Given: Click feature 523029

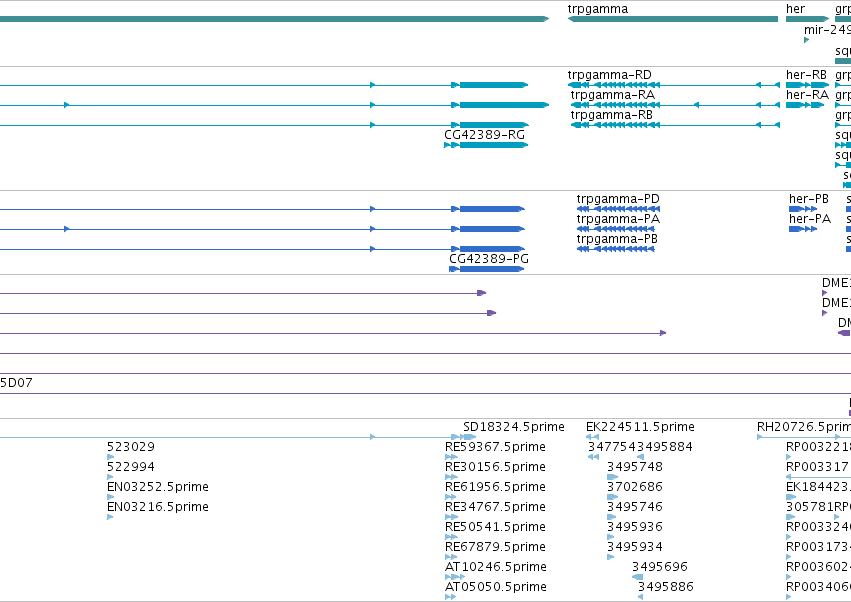Looking at the screenshot, I should click(131, 447).
